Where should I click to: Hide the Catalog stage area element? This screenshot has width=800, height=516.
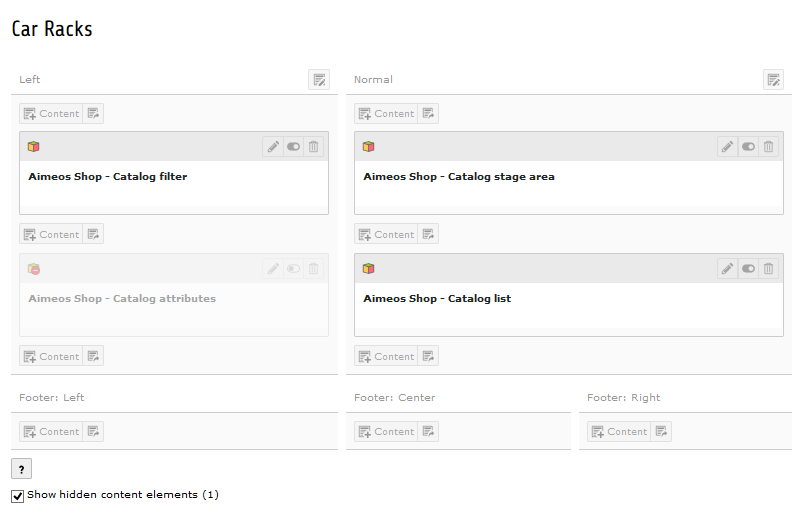click(x=748, y=147)
